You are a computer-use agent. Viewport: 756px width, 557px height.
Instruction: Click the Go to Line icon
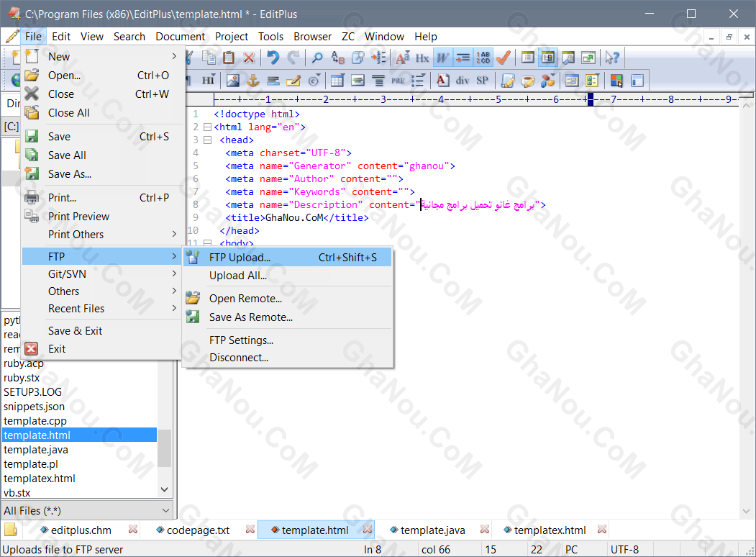[378, 58]
